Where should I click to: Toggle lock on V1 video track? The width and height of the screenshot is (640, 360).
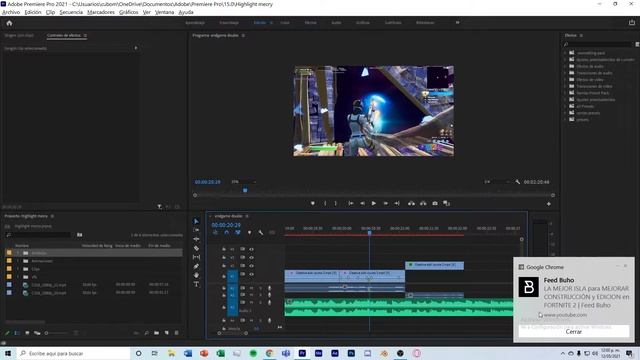pyautogui.click(x=224, y=276)
